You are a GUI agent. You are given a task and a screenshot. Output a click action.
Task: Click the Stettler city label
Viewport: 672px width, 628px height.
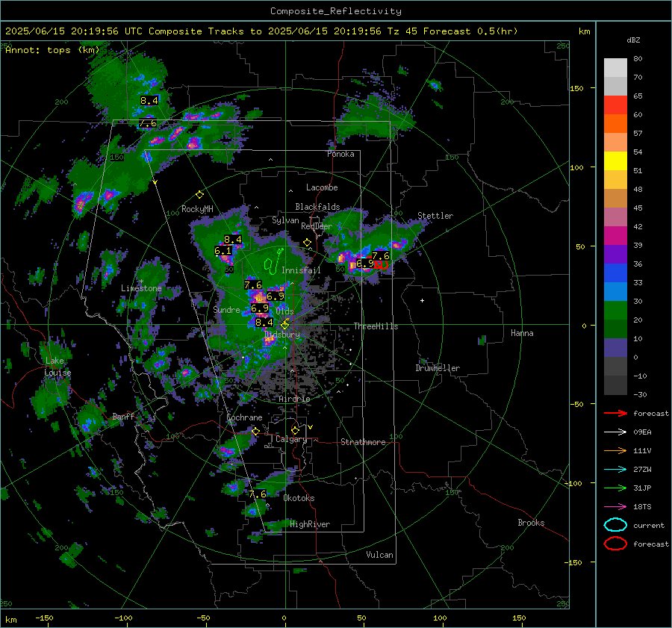pos(435,216)
